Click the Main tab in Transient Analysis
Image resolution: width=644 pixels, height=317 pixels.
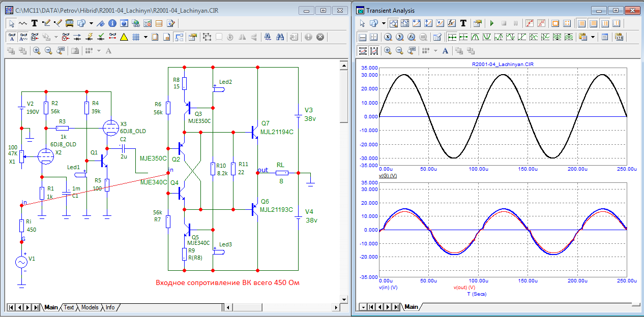pyautogui.click(x=411, y=307)
